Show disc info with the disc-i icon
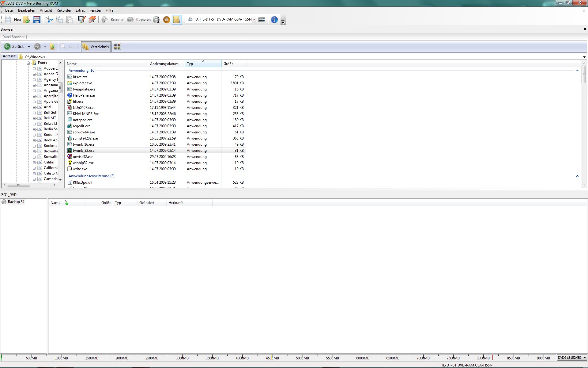 (x=156, y=20)
